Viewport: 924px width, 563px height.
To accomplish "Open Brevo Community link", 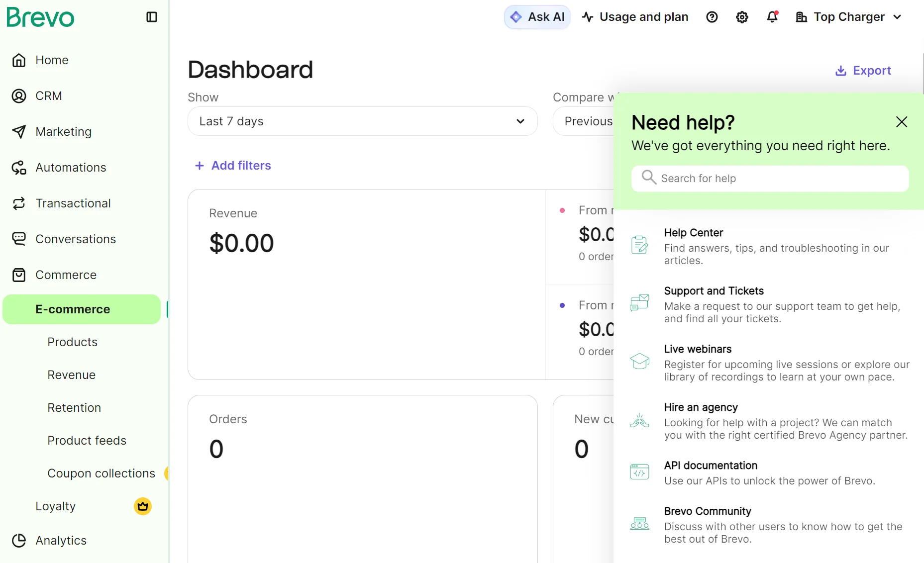I will 708,511.
